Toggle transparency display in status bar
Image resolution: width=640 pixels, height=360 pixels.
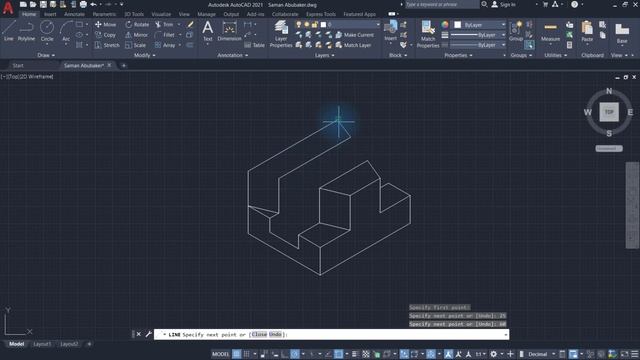click(x=366, y=354)
